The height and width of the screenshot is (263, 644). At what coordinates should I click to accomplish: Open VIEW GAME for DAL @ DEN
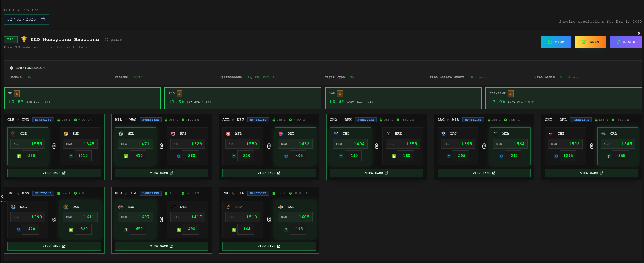[54, 246]
